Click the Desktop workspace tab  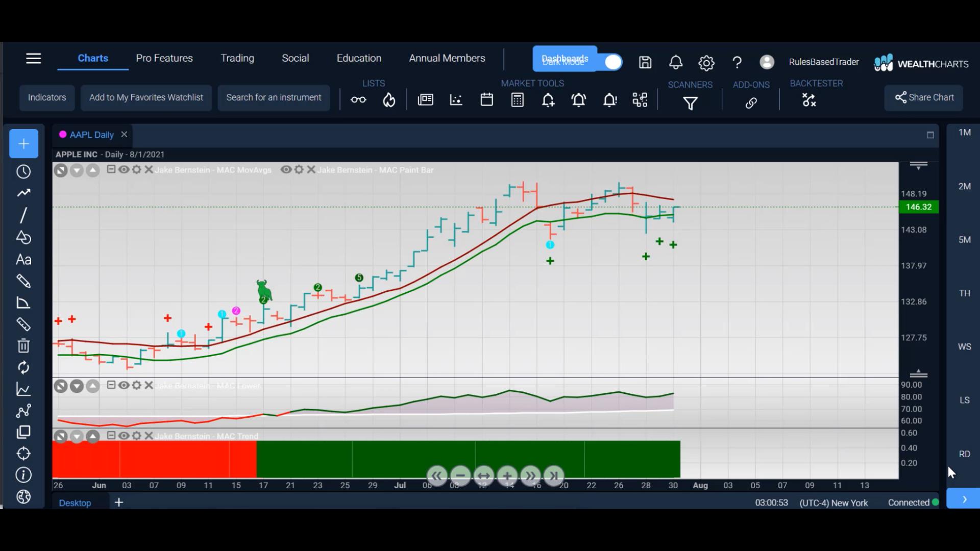click(x=75, y=503)
